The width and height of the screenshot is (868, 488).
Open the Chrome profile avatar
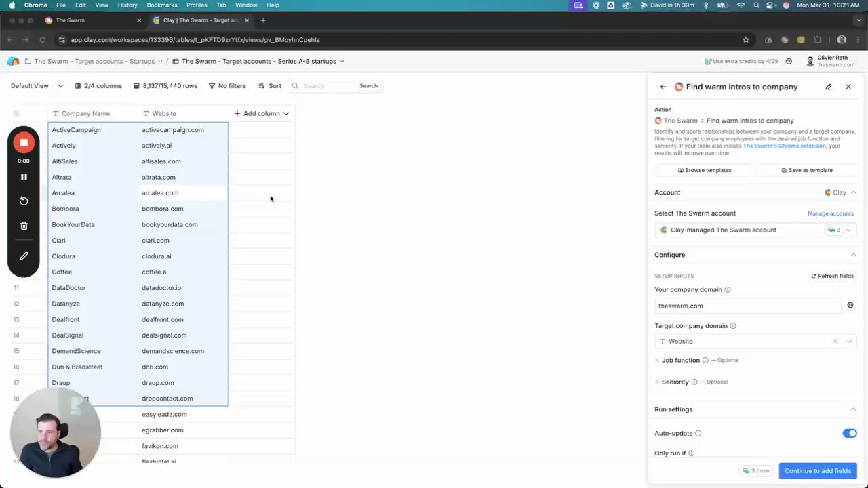tap(842, 39)
